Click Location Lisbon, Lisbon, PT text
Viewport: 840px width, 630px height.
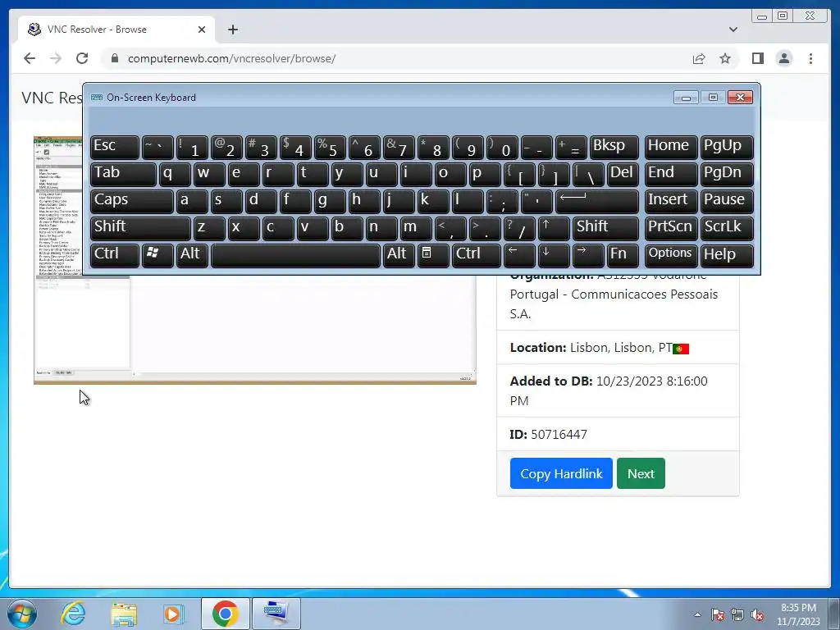[591, 348]
